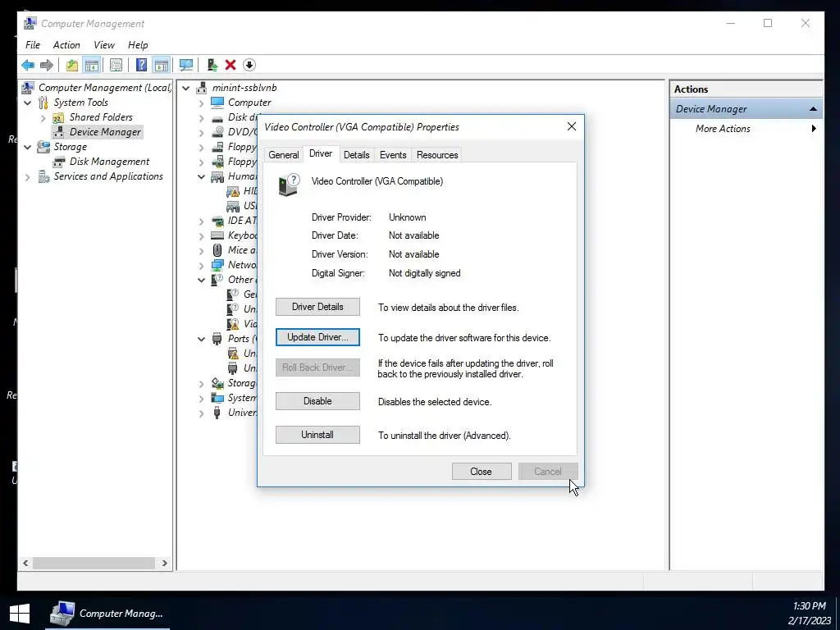Click HID device warning icon under Human Interface

click(233, 191)
